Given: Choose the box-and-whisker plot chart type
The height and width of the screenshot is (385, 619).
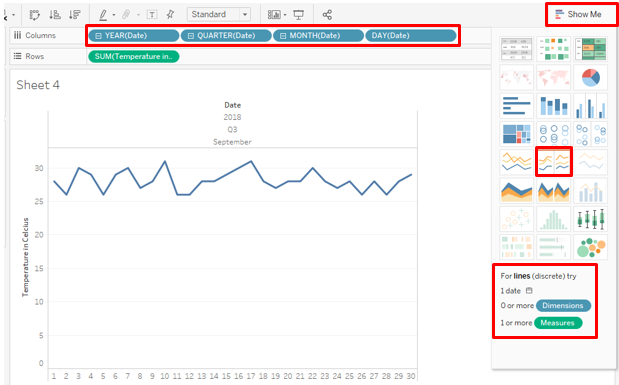Looking at the screenshot, I should [x=591, y=219].
